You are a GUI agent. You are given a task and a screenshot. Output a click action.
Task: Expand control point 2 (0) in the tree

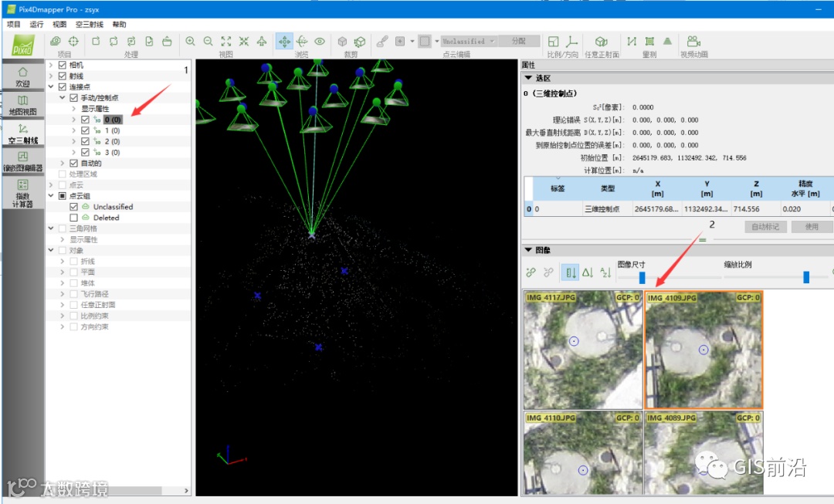tap(74, 142)
